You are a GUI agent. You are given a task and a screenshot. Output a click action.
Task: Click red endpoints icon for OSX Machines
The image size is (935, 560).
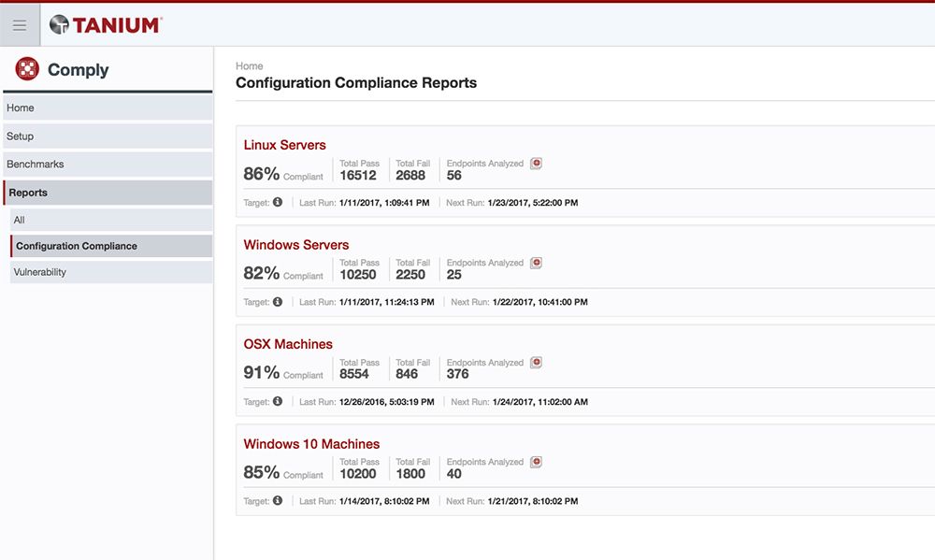(x=536, y=362)
